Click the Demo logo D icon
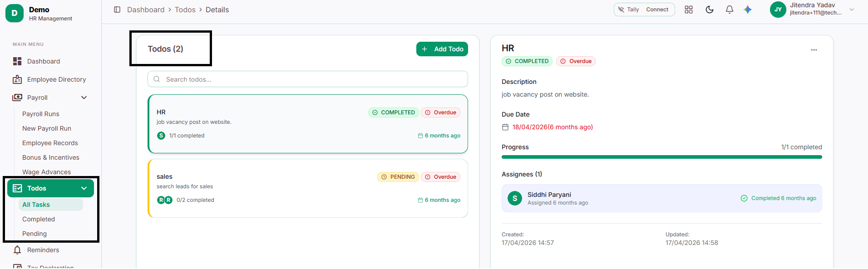Viewport: 868px width, 269px height. pos(15,13)
